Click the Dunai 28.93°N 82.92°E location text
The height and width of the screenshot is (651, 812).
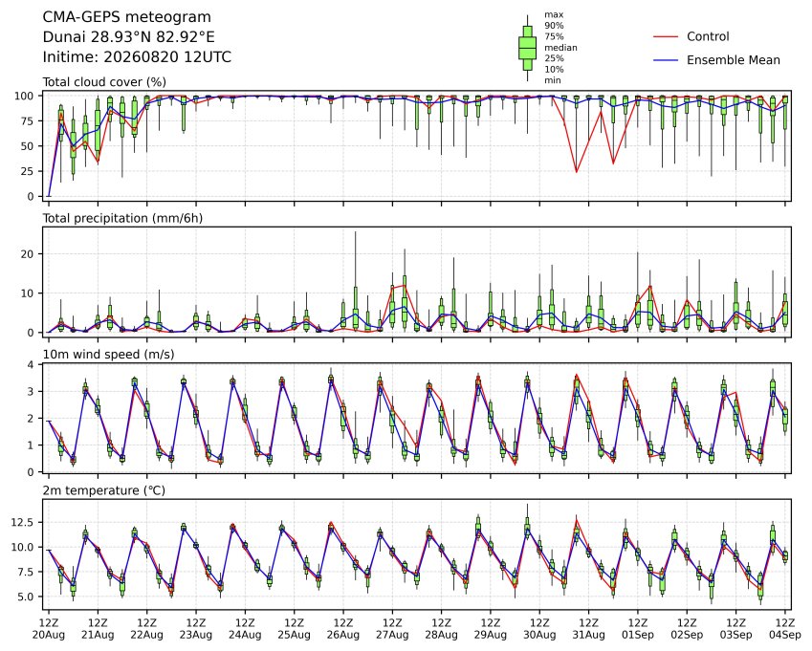pyautogui.click(x=128, y=37)
